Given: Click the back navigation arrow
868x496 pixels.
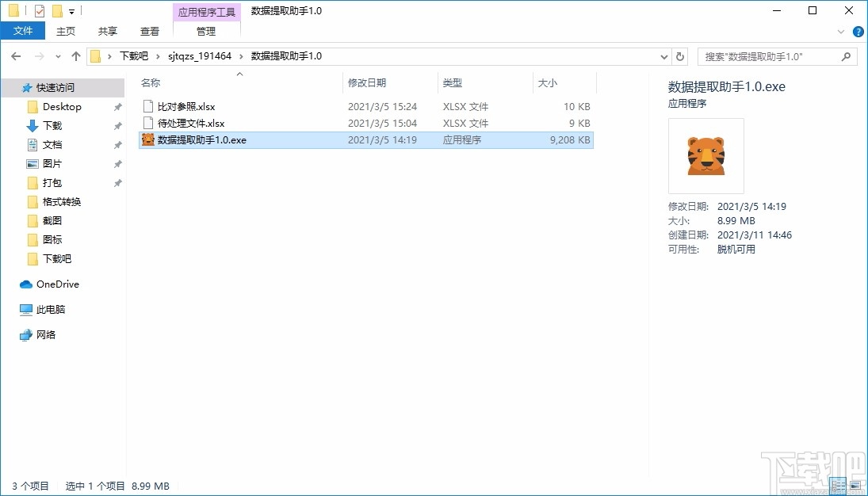Looking at the screenshot, I should click(x=15, y=56).
